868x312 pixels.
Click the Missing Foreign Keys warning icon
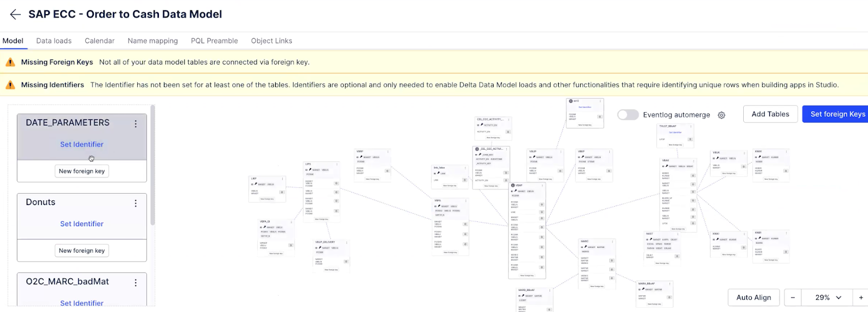click(x=10, y=62)
